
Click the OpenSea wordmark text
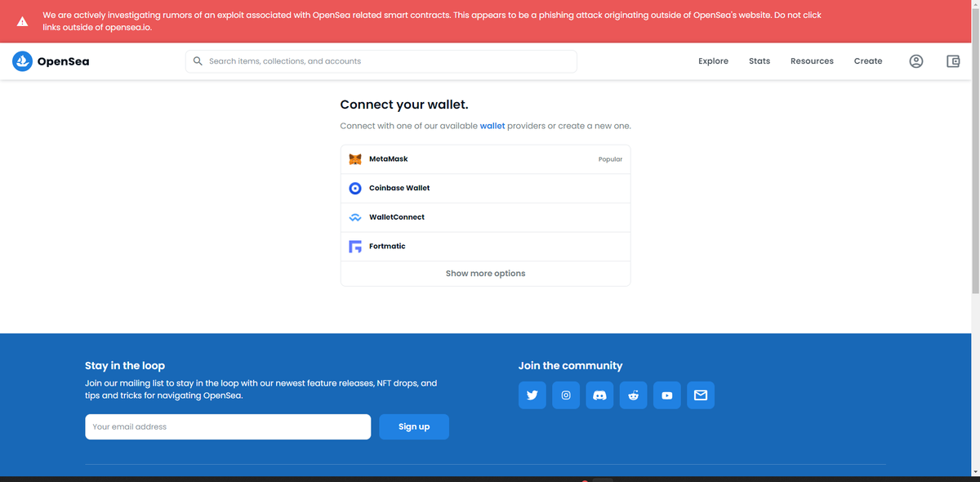64,61
